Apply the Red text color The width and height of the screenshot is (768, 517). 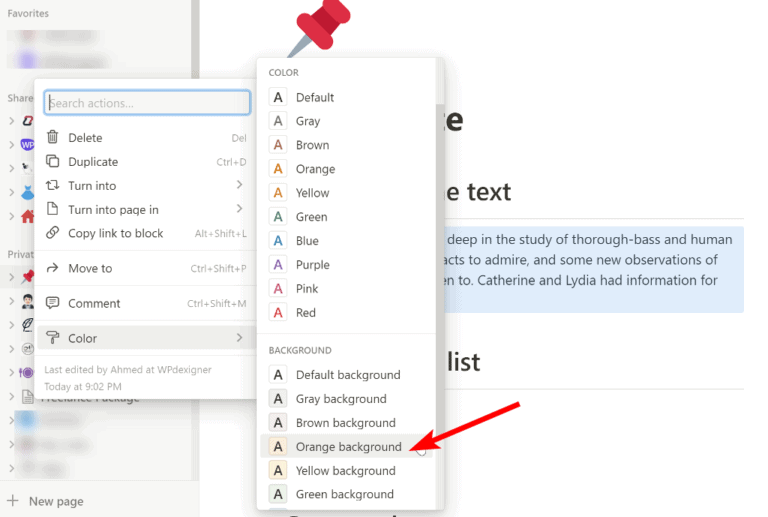(347, 312)
